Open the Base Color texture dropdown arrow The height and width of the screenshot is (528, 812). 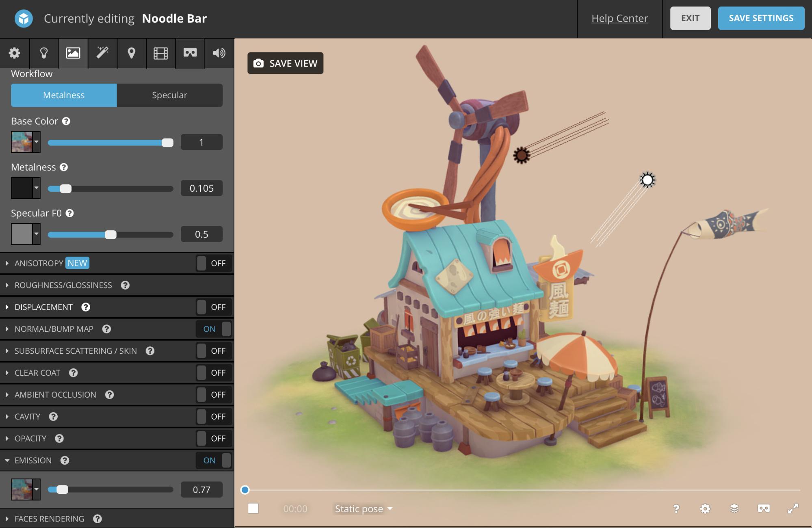37,142
